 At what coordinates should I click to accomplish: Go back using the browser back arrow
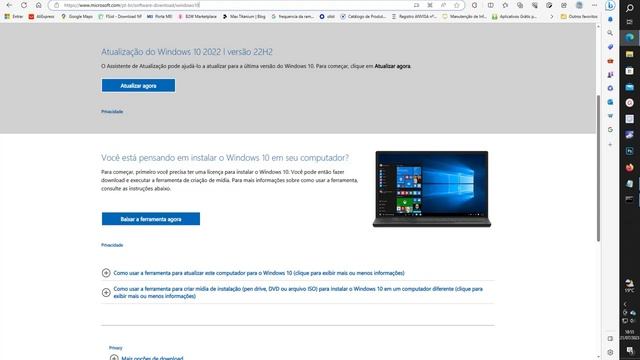pyautogui.click(x=9, y=5)
